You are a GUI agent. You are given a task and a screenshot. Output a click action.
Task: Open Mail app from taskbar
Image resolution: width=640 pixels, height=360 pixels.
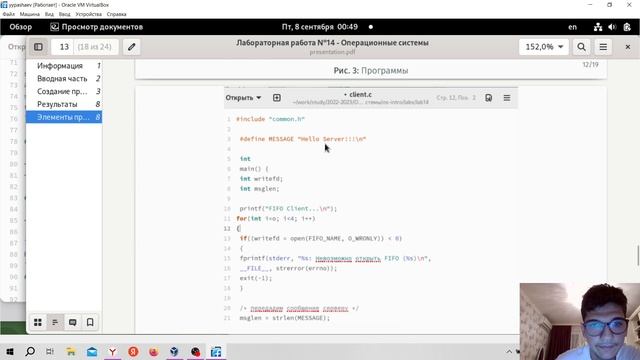click(x=92, y=351)
